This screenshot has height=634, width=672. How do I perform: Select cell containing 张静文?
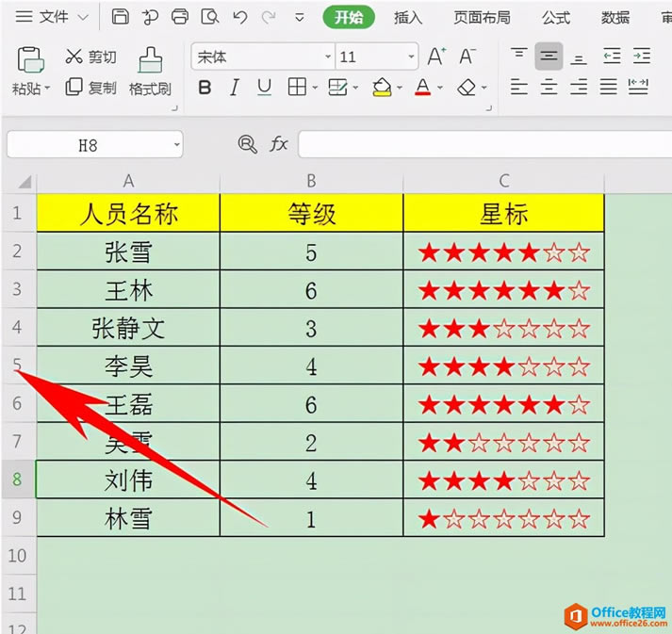click(128, 328)
